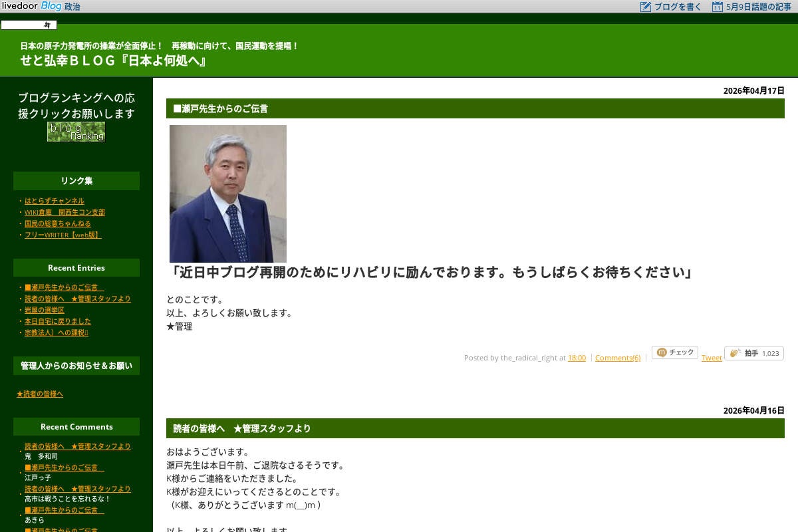Open the 本日自宅に戻りました entry

(58, 321)
